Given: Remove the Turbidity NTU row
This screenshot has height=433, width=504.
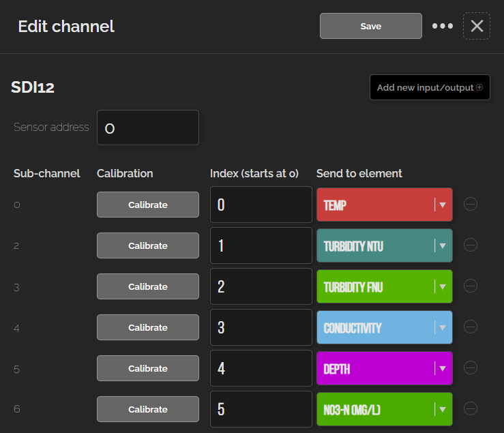Looking at the screenshot, I should pos(471,245).
